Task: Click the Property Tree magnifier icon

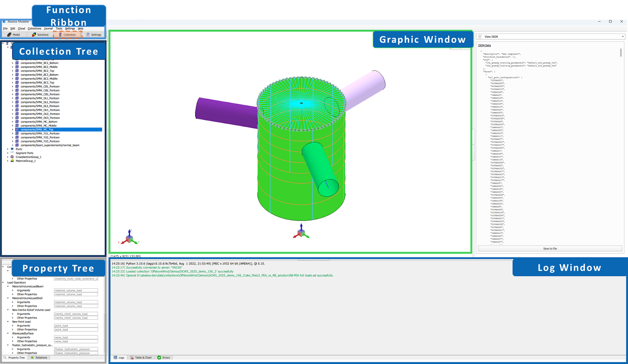Action: pos(5,358)
